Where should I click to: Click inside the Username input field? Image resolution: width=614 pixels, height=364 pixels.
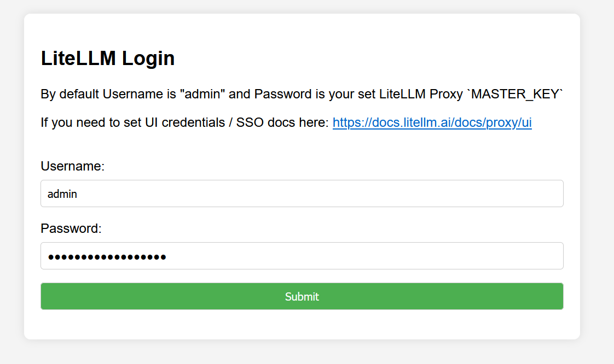302,193
